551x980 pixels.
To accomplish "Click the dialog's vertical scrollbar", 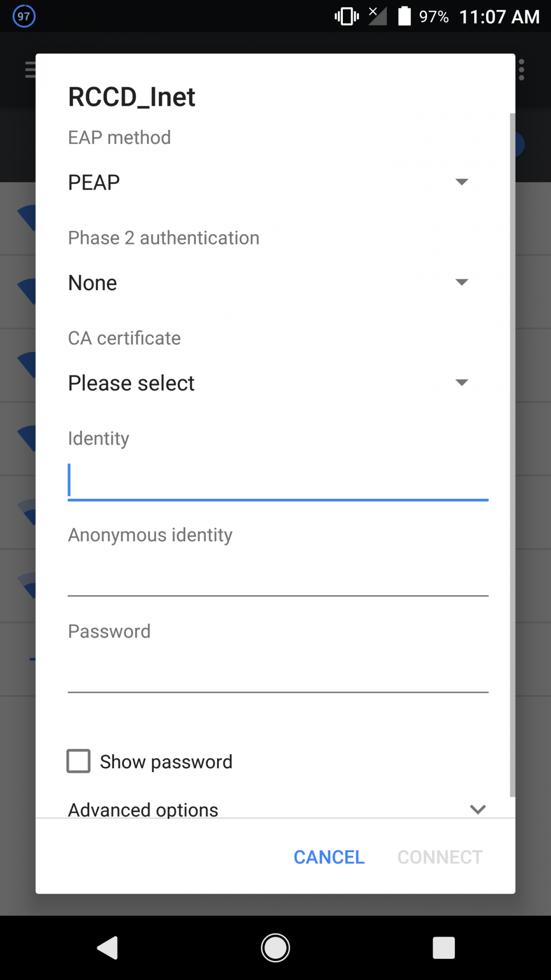I will (512, 455).
